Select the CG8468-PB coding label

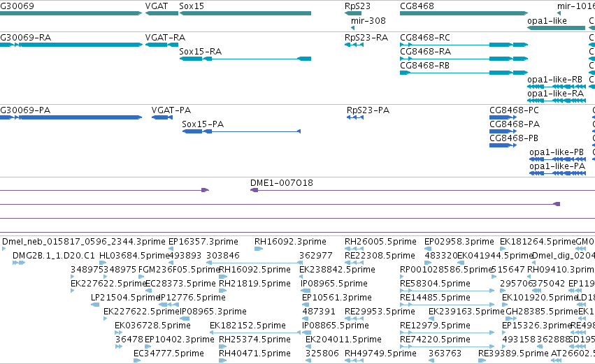point(514,138)
